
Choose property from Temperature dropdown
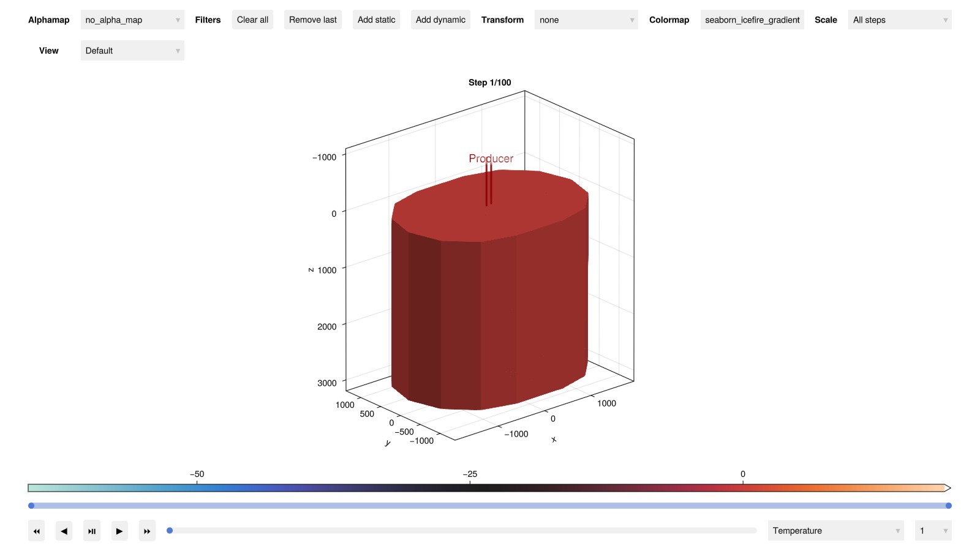(x=835, y=531)
